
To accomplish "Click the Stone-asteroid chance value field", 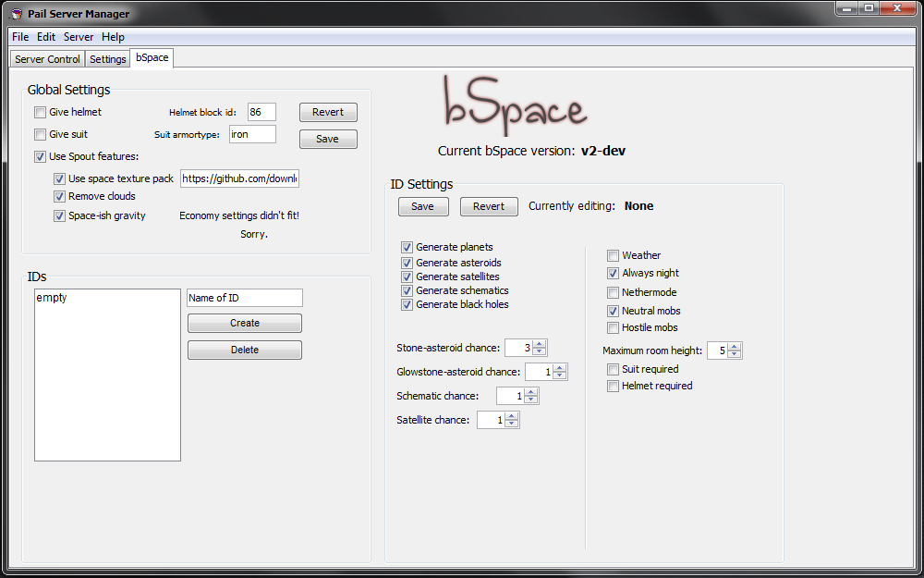I will click(518, 348).
